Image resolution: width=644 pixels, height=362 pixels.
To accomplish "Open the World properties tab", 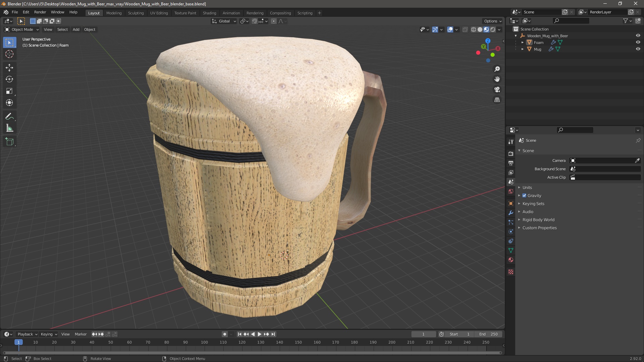I will point(511,191).
